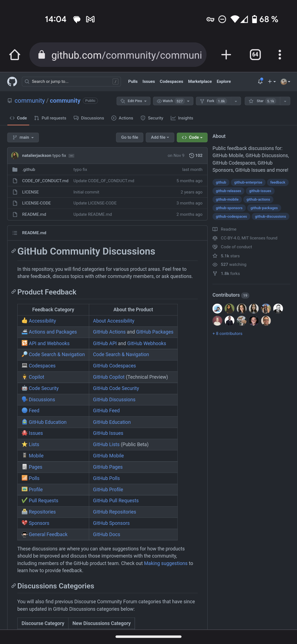Open Pulls in the top navigation

133,81
